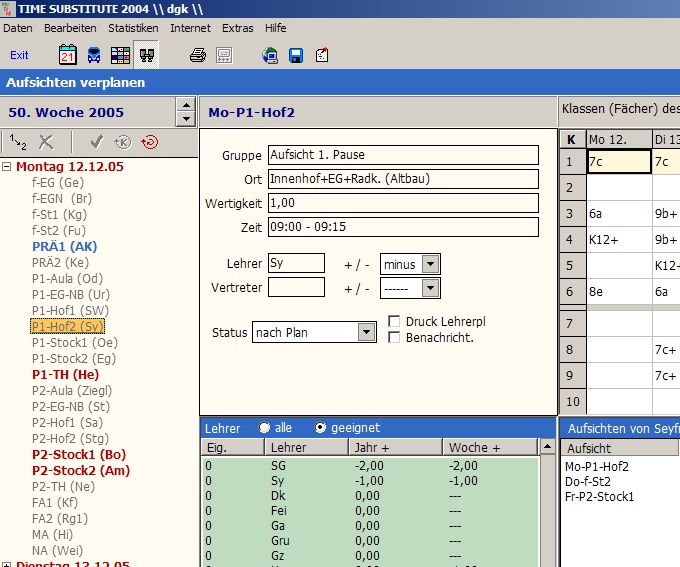Open the calendar icon in the toolbar
680x567 pixels.
tap(68, 55)
